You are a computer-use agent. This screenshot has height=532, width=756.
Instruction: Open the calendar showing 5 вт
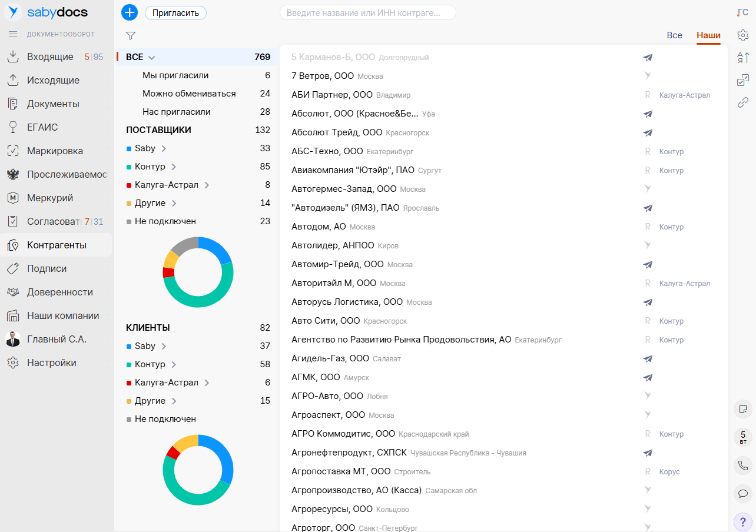(x=743, y=437)
